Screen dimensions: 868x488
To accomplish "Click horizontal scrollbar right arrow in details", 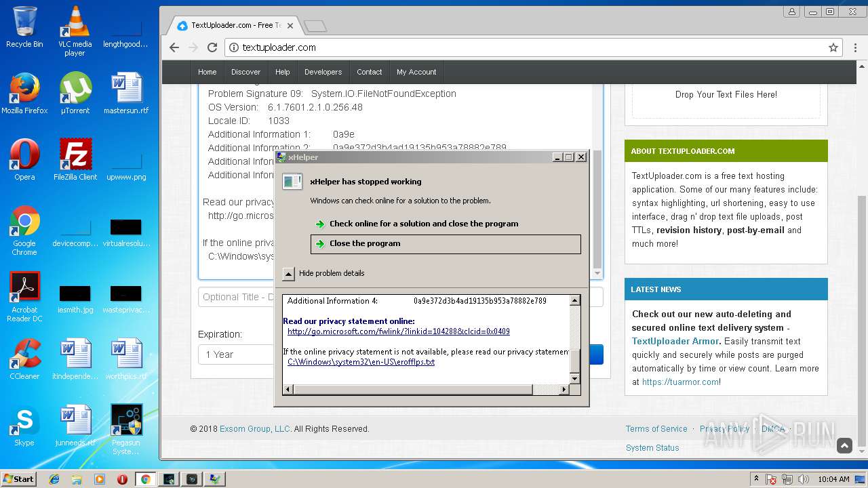I will 564,390.
